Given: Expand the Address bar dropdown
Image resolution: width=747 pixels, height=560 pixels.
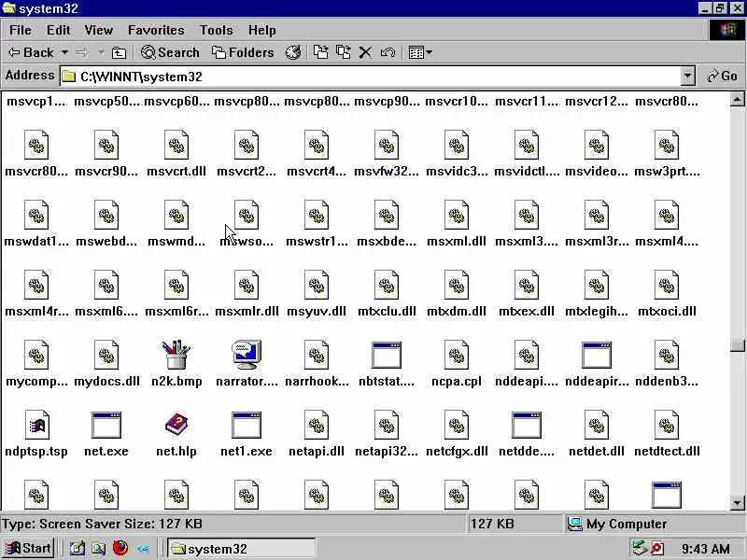Looking at the screenshot, I should coord(687,77).
